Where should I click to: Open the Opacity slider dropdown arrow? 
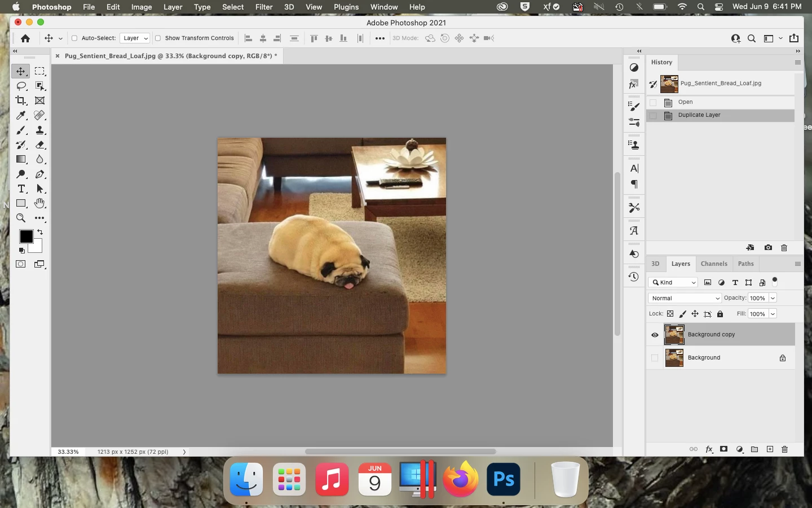773,298
